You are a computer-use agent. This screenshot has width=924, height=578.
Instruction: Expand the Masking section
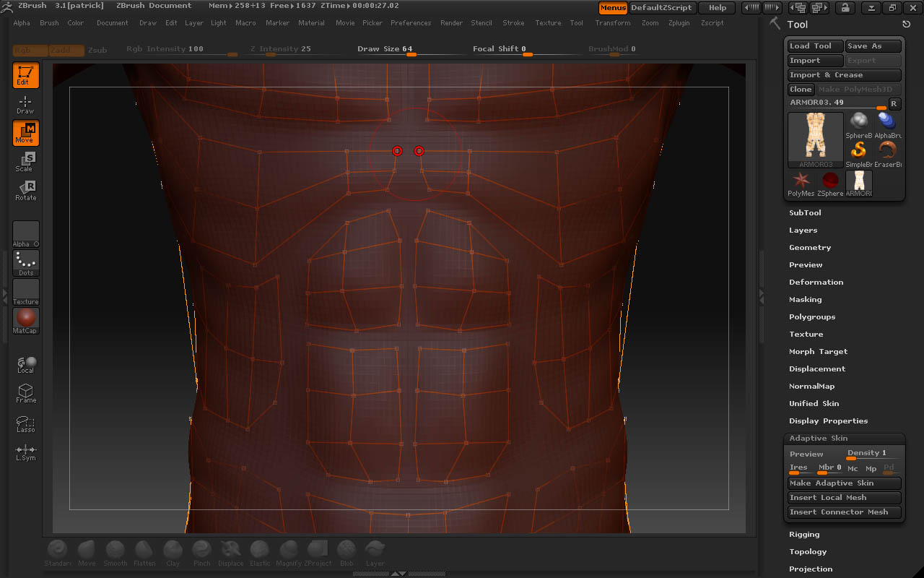(x=806, y=300)
